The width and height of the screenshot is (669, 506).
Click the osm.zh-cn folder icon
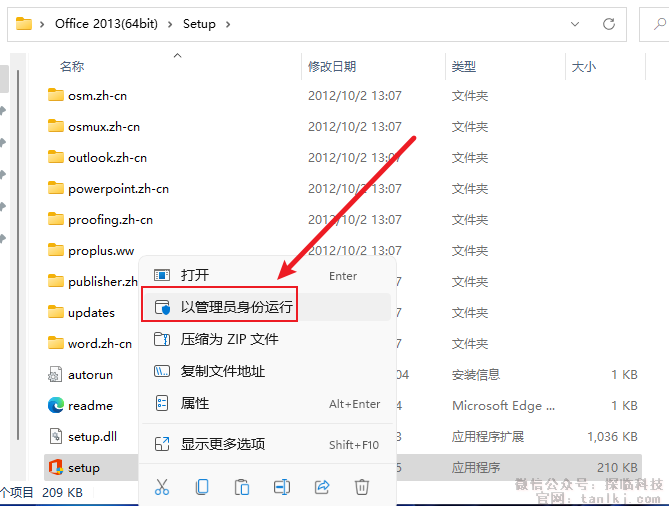point(56,95)
